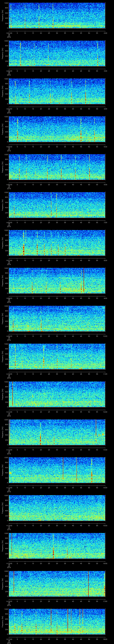This screenshot has width=114, height=644.
Task: Select the '4:17:00' start time label
Action: [x=9, y=639]
